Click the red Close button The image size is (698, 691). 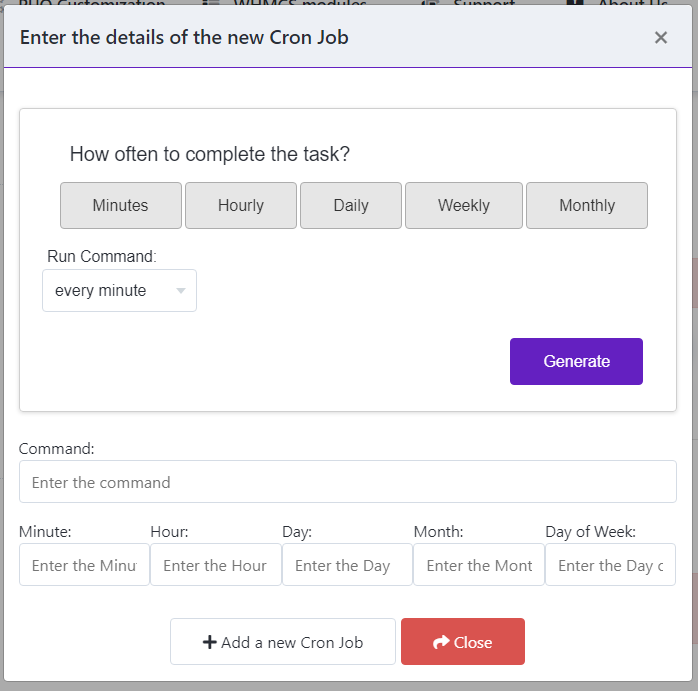(463, 642)
